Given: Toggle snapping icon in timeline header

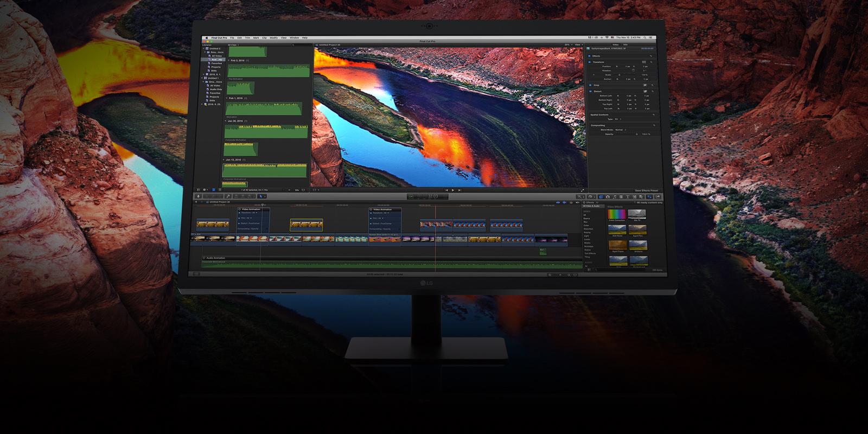Looking at the screenshot, I should (x=578, y=202).
